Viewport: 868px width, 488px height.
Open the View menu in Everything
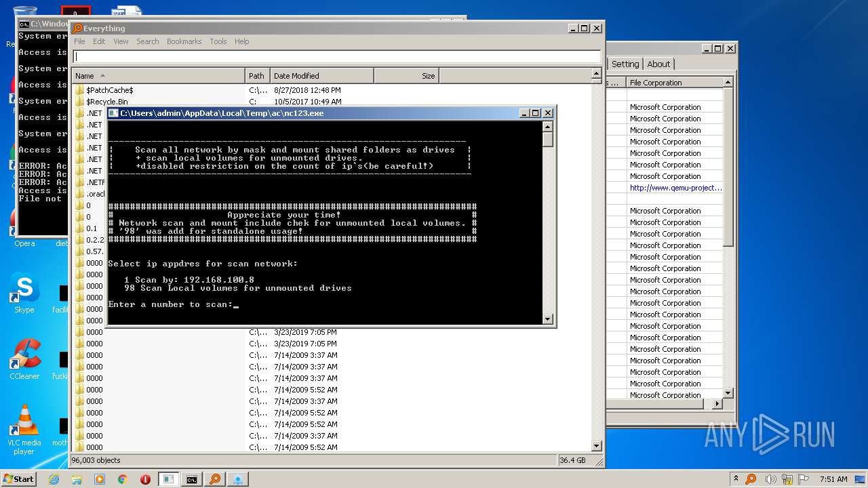coord(121,41)
